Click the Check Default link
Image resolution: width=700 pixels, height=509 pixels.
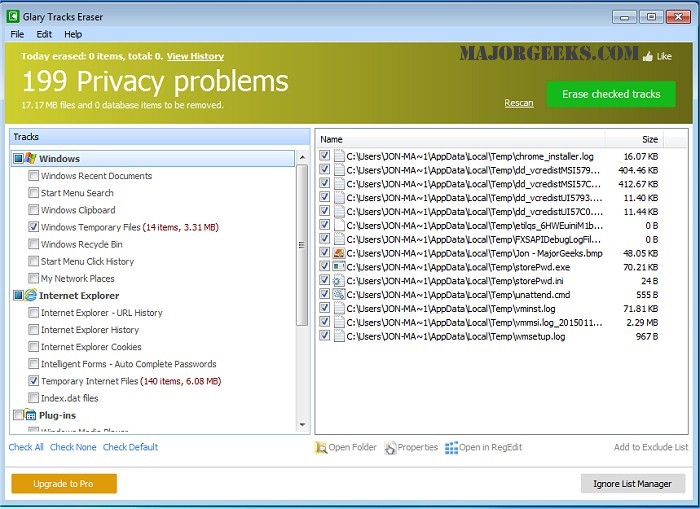click(x=130, y=447)
